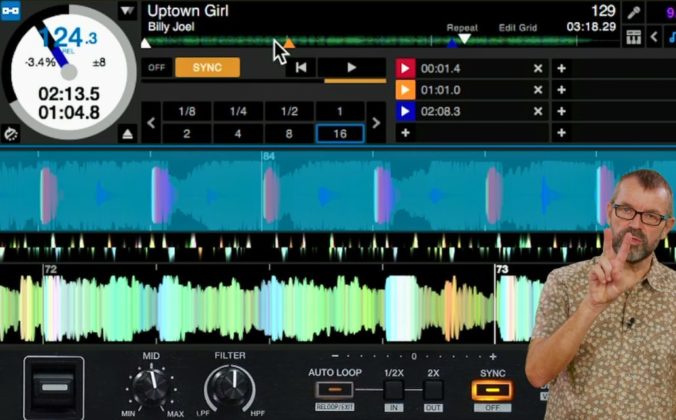The height and width of the screenshot is (420, 676).
Task: Delete the 02:08.3 cue point
Action: (538, 111)
